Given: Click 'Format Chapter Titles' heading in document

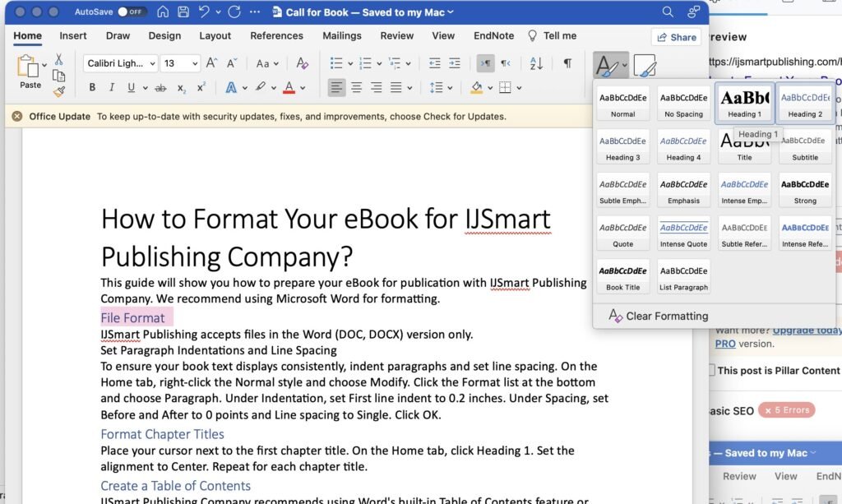Looking at the screenshot, I should tap(162, 433).
